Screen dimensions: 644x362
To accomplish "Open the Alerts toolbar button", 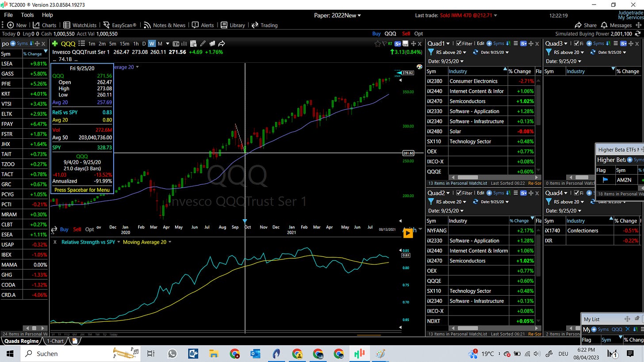I will coord(203,25).
